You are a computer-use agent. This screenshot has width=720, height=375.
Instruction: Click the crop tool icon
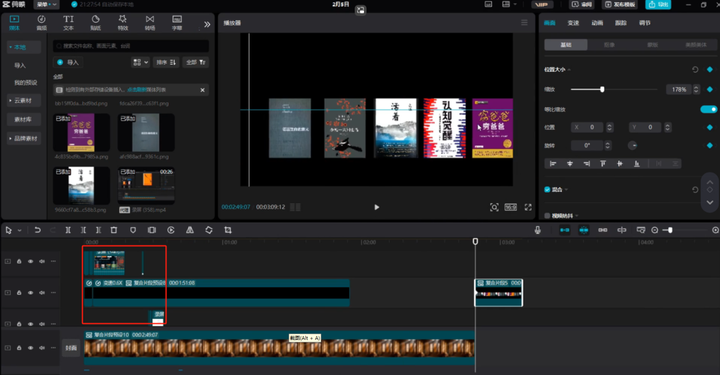(228, 230)
